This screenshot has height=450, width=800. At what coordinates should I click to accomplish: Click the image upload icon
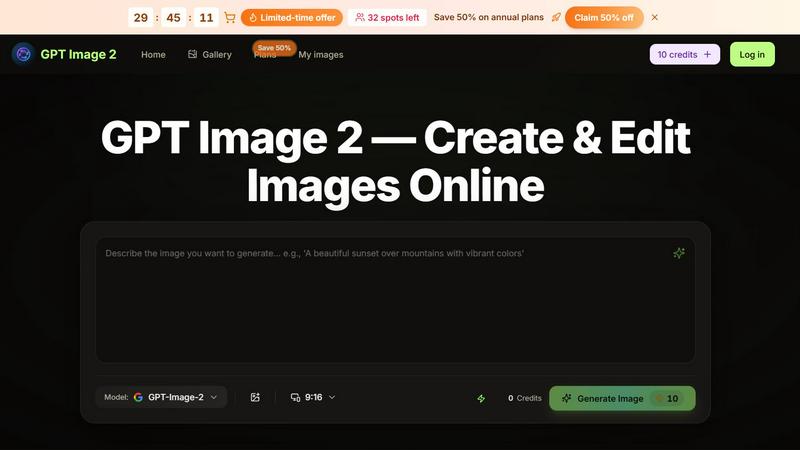[x=255, y=397]
